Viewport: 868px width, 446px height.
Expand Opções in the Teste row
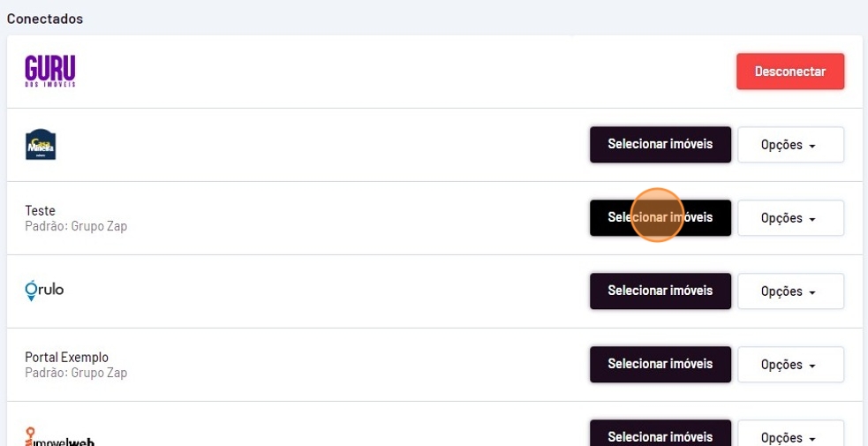789,218
